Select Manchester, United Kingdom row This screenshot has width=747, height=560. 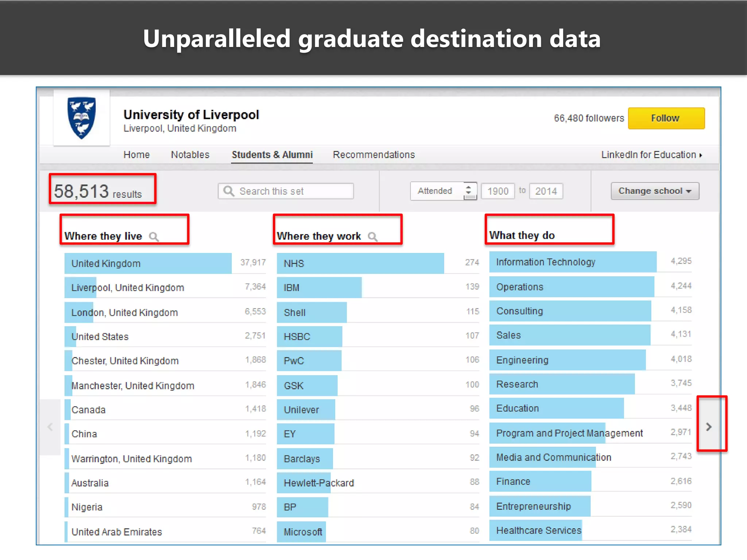[x=165, y=385]
